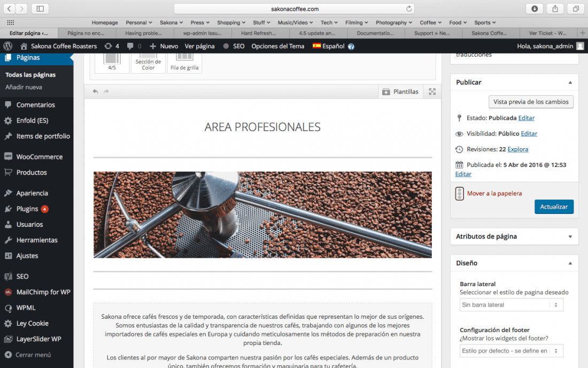The height and width of the screenshot is (368, 588).
Task: Select the coffee roaster image element
Action: click(x=262, y=215)
